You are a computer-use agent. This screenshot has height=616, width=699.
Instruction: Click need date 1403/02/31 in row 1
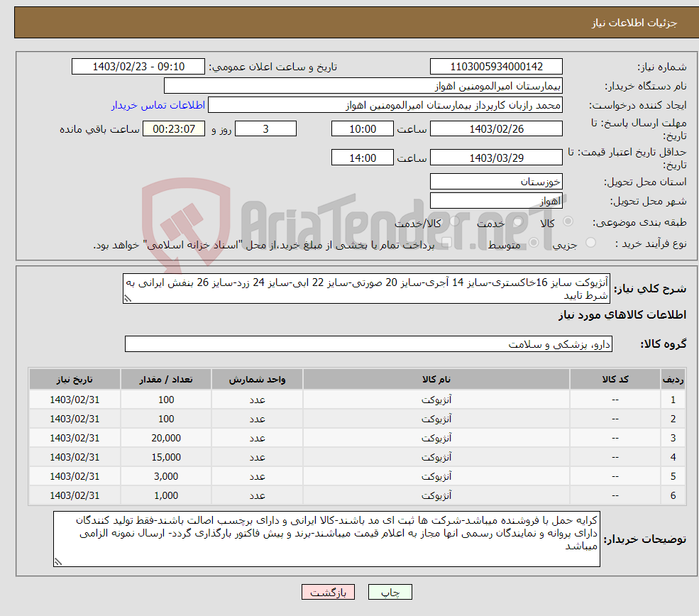[75, 400]
